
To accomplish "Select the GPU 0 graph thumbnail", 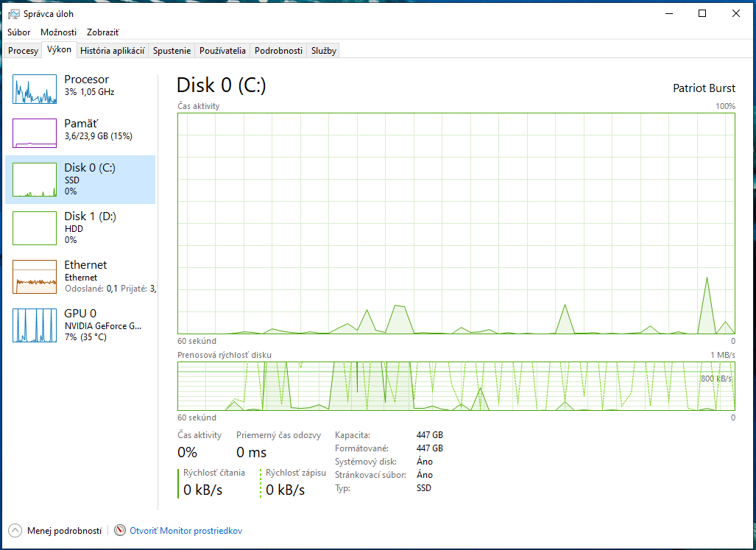I will coord(35,325).
